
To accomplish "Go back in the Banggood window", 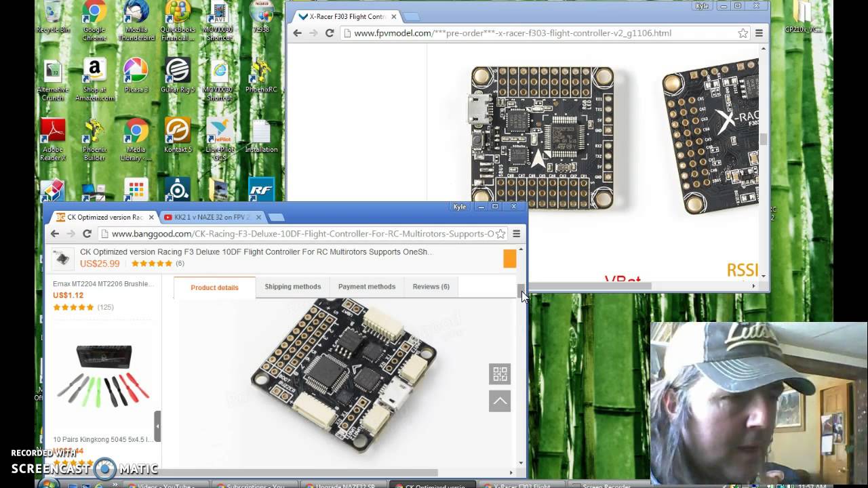I will [x=55, y=234].
